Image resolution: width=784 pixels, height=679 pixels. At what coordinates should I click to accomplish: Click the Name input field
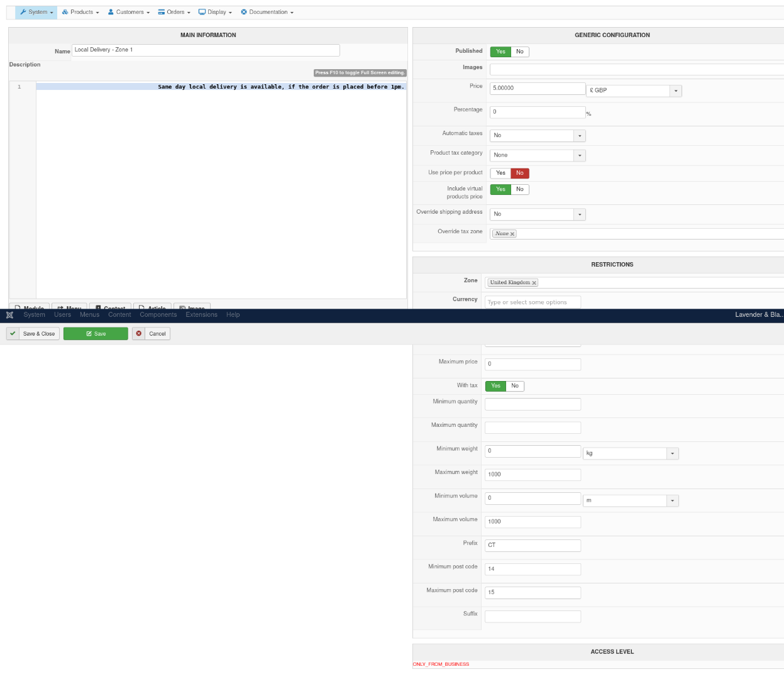click(x=206, y=50)
